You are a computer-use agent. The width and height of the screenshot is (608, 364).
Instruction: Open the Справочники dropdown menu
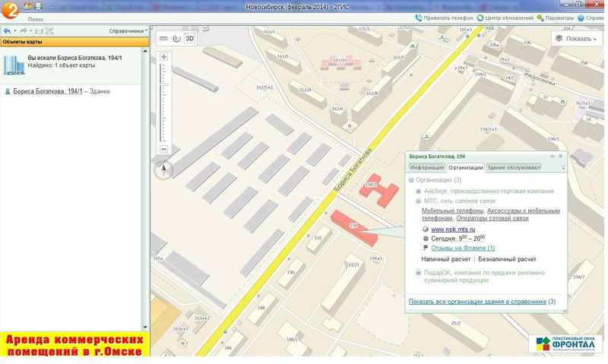click(x=127, y=31)
